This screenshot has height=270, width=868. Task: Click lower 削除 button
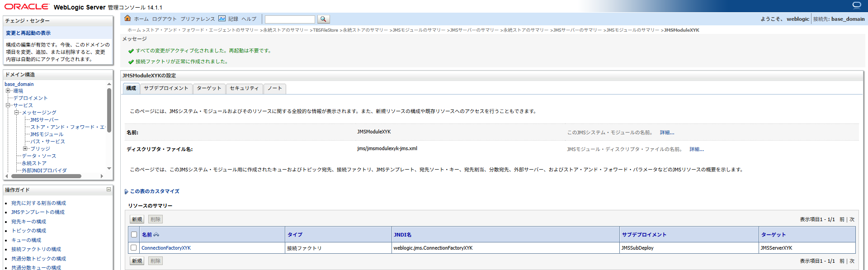[156, 261]
